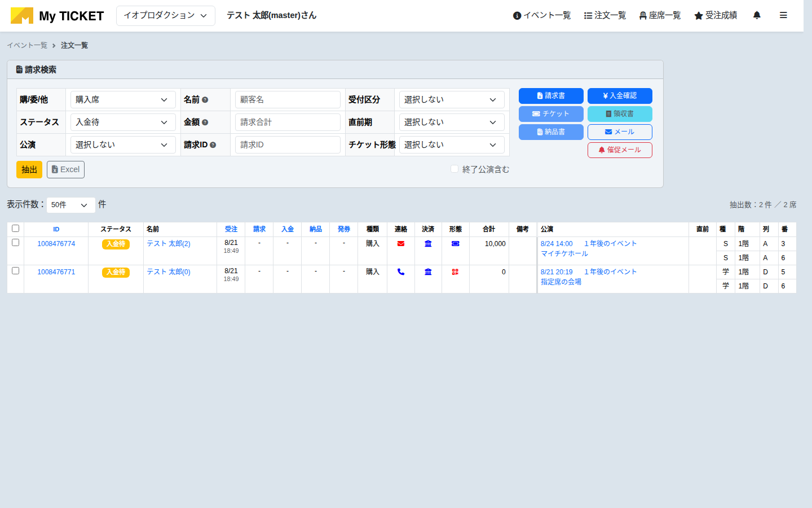The width and height of the screenshot is (812, 508).
Task: Check the checkbox for order 1008476771
Action: click(x=16, y=271)
